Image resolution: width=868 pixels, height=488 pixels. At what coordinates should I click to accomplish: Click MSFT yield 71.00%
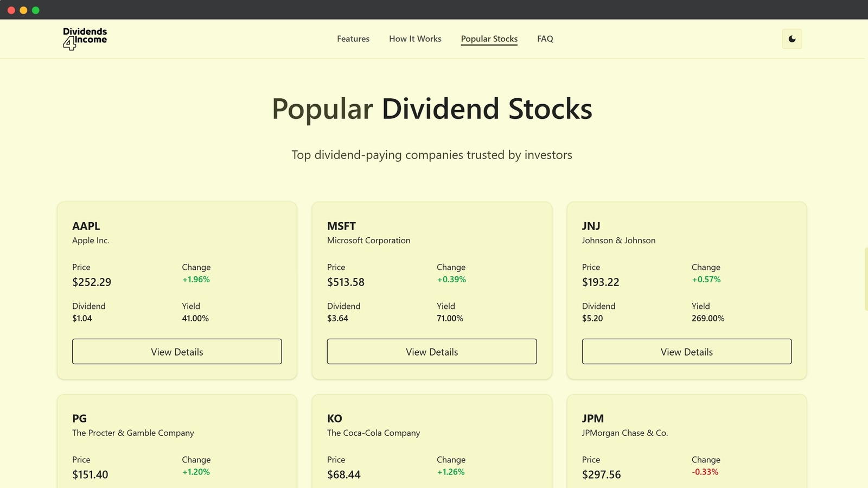click(x=450, y=319)
